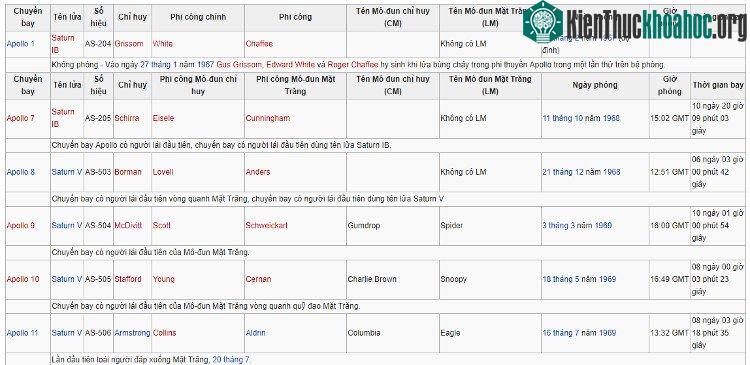Select the AS-504 serial number cell
Screen dimensions: 750x365
point(98,225)
